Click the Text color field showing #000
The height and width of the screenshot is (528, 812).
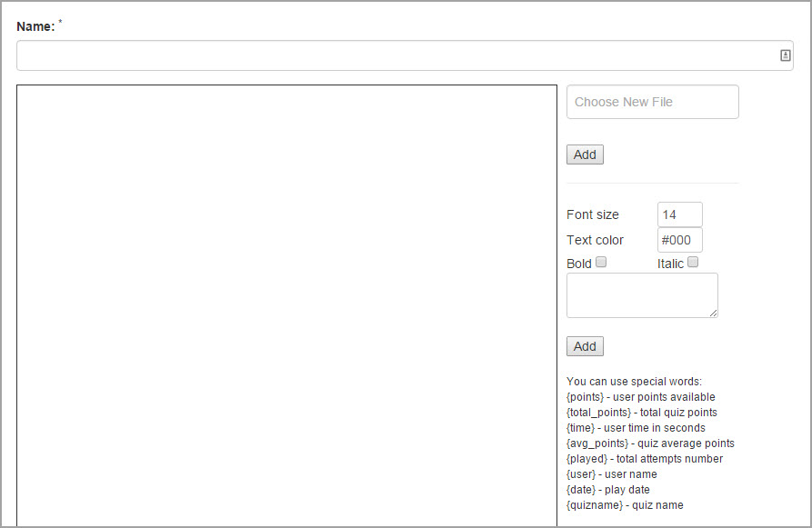point(680,240)
